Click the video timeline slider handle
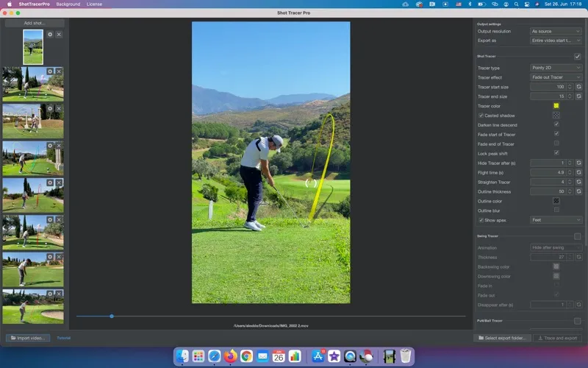The width and height of the screenshot is (588, 368). [x=112, y=316]
